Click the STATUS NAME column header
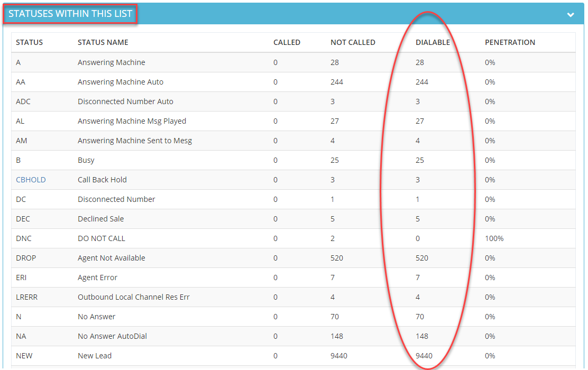The image size is (588, 370). click(x=103, y=42)
